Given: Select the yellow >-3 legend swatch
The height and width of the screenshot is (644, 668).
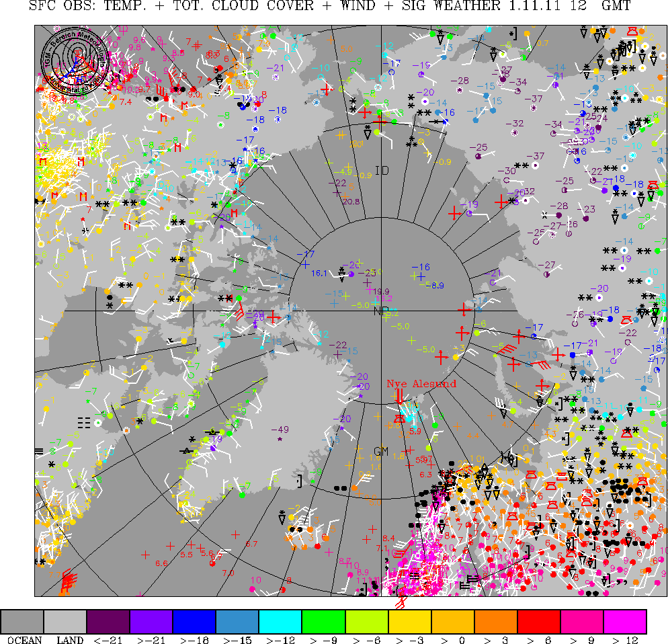Looking at the screenshot, I should 410,622.
